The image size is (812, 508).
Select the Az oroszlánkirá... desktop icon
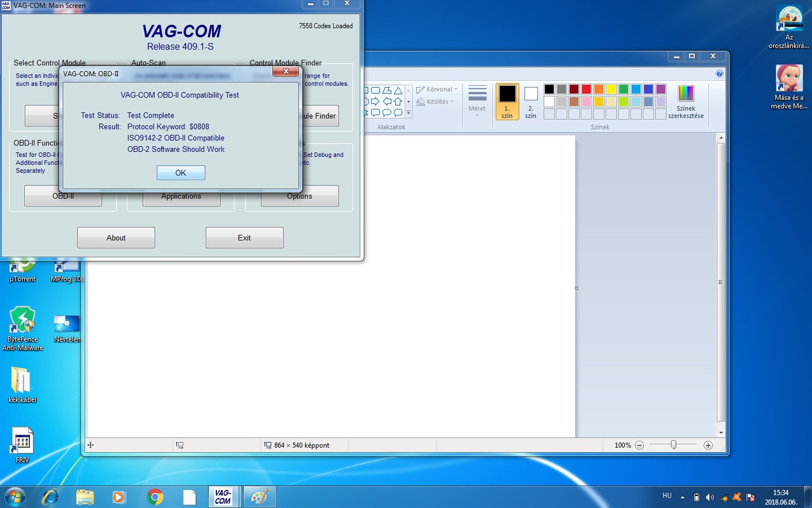pos(789,27)
